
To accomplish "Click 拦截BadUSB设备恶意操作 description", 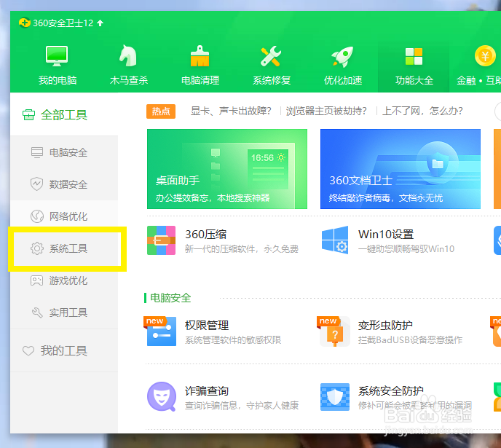I will pyautogui.click(x=410, y=340).
